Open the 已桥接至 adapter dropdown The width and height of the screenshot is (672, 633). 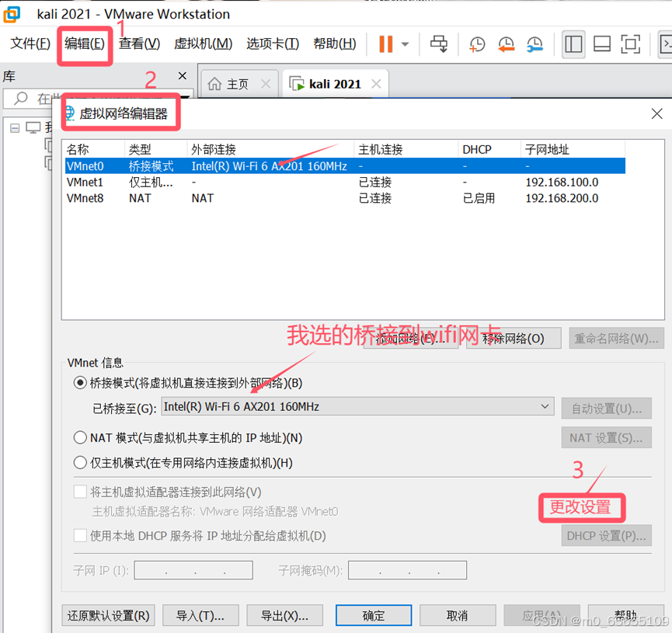point(358,406)
